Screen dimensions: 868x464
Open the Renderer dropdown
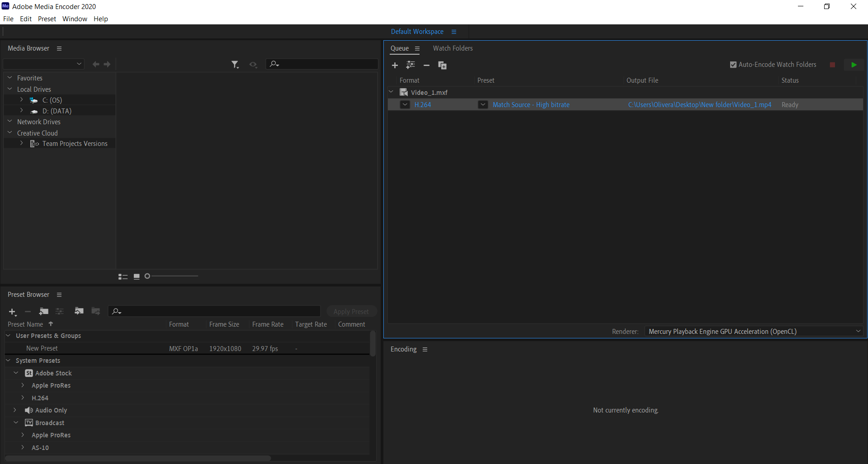tap(754, 332)
